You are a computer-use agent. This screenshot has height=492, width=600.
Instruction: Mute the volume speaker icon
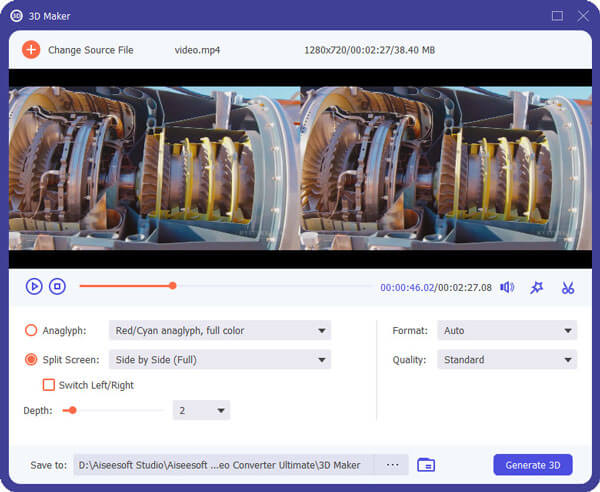507,287
